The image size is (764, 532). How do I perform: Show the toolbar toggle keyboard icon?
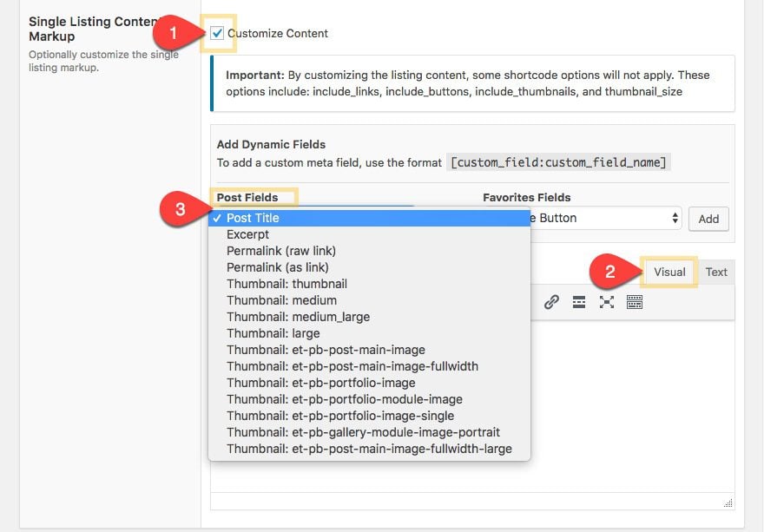pos(635,302)
